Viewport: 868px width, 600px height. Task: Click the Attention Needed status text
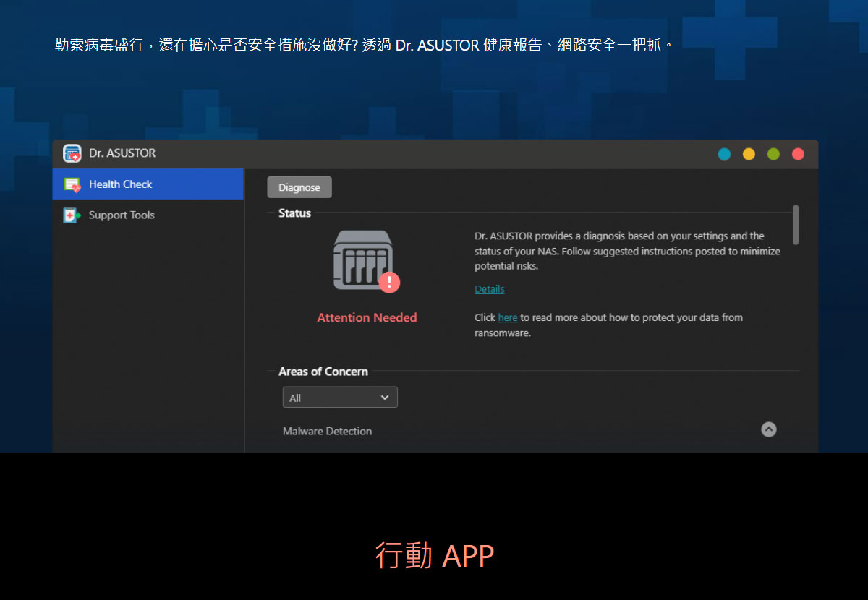[x=367, y=317]
